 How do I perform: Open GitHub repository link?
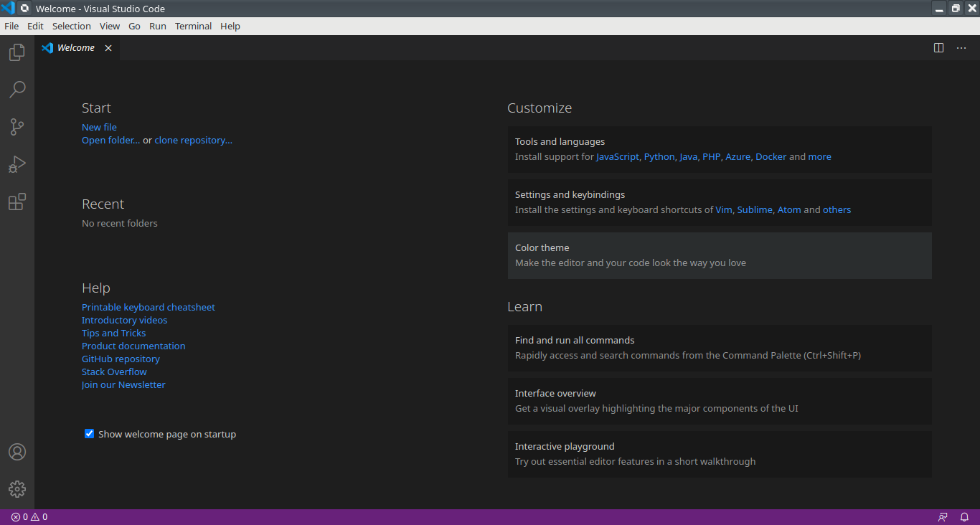point(121,359)
